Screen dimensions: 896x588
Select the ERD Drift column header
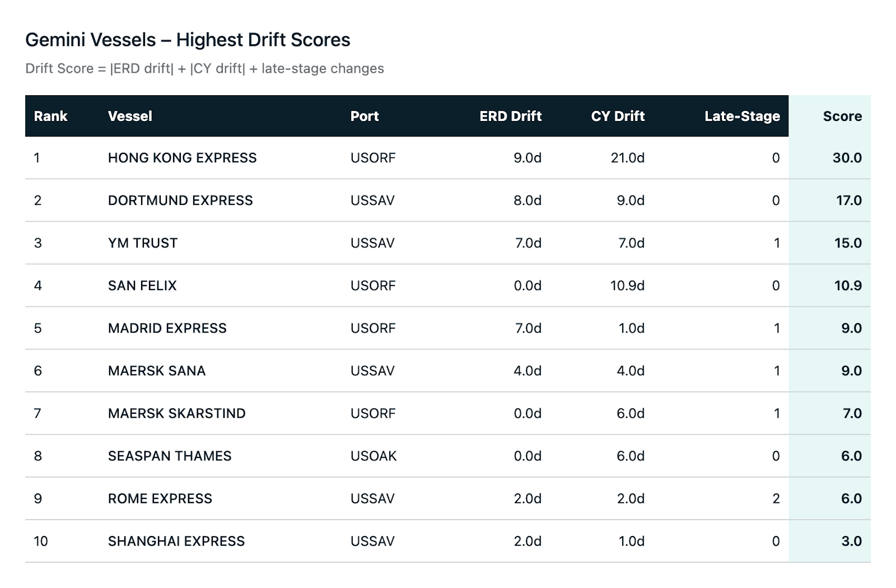pos(510,116)
